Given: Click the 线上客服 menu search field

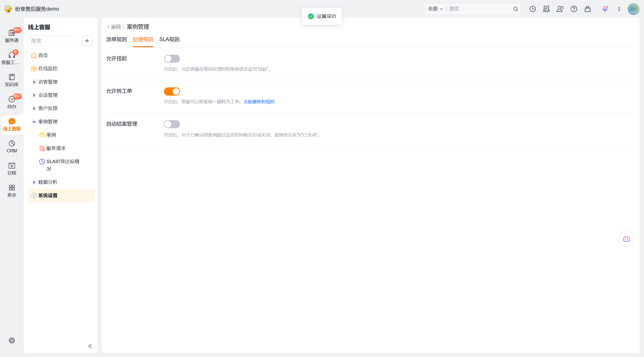Looking at the screenshot, I should tap(53, 41).
